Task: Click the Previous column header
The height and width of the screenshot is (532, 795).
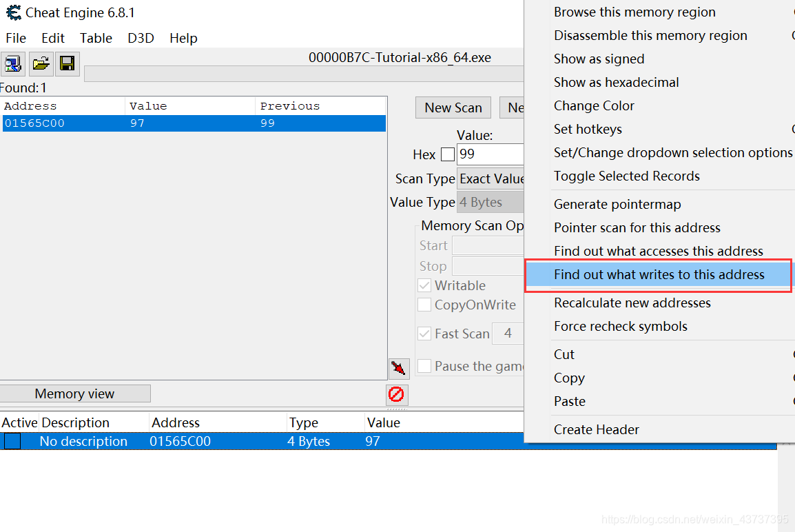Action: point(320,106)
